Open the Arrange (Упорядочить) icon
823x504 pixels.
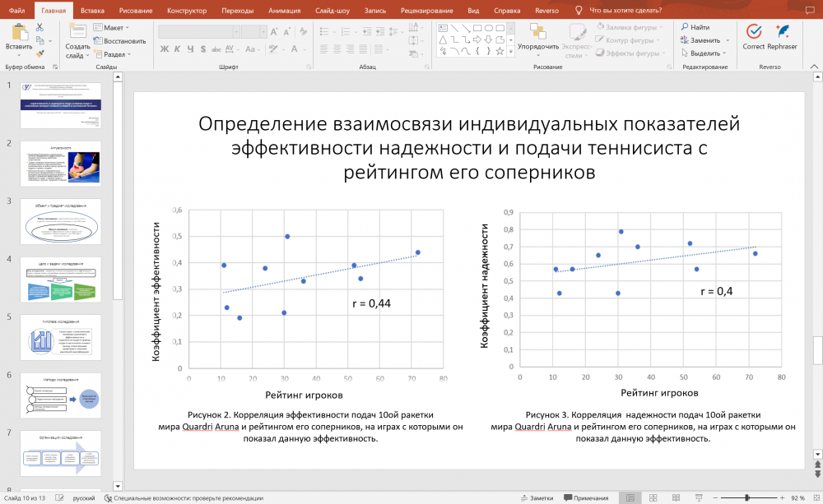coord(538,33)
